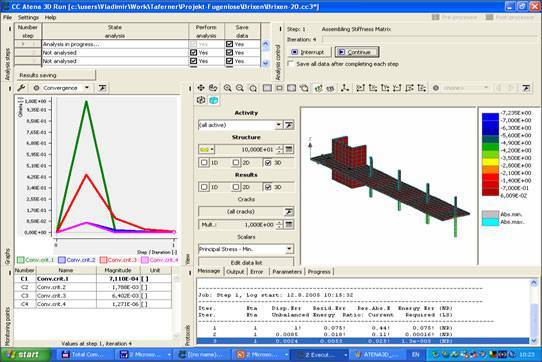The image size is (542, 362).
Task: Click the wrench icon above the graph
Action: tap(21, 88)
